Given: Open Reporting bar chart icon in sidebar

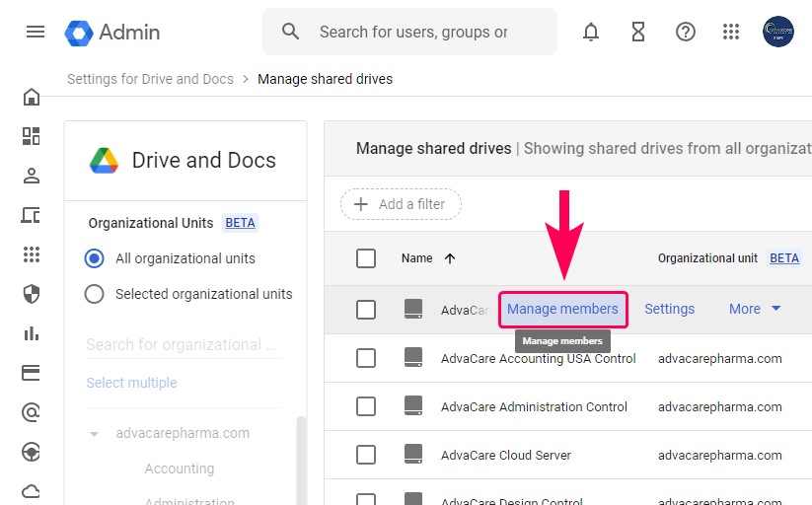Looking at the screenshot, I should click(x=31, y=333).
